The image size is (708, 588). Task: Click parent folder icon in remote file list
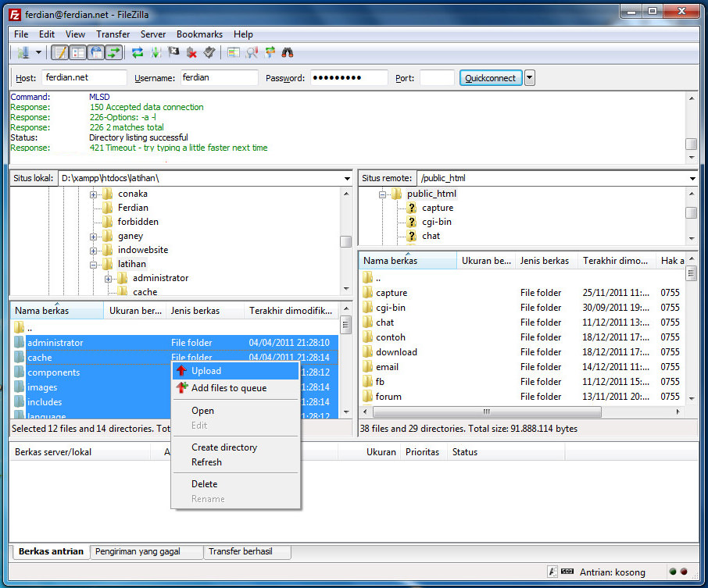pos(368,277)
